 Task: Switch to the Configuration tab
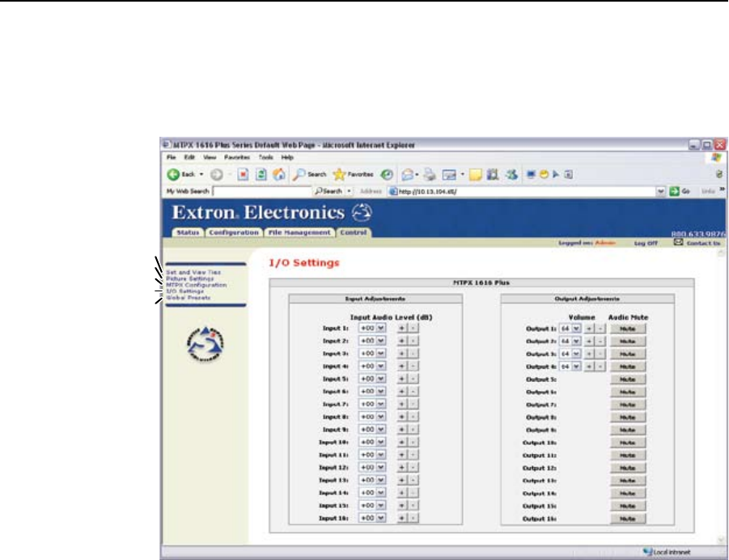click(233, 232)
